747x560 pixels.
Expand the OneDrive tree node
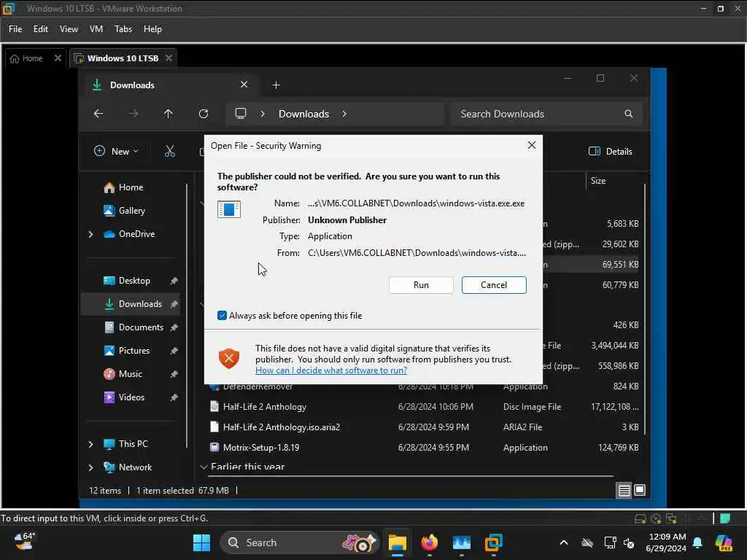click(90, 234)
